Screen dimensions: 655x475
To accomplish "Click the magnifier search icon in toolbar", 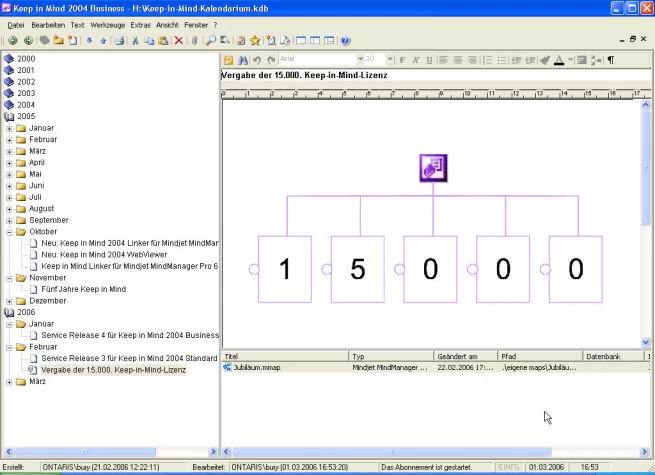I will click(211, 41).
